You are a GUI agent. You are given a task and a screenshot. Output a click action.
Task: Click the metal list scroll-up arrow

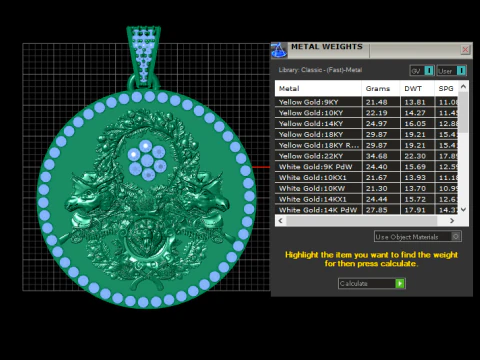(x=463, y=87)
